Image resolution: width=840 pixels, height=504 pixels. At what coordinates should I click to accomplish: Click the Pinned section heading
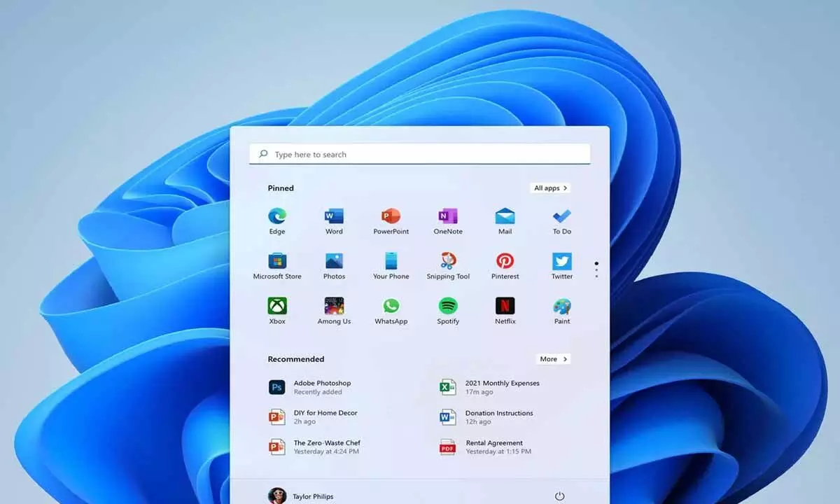click(x=281, y=188)
